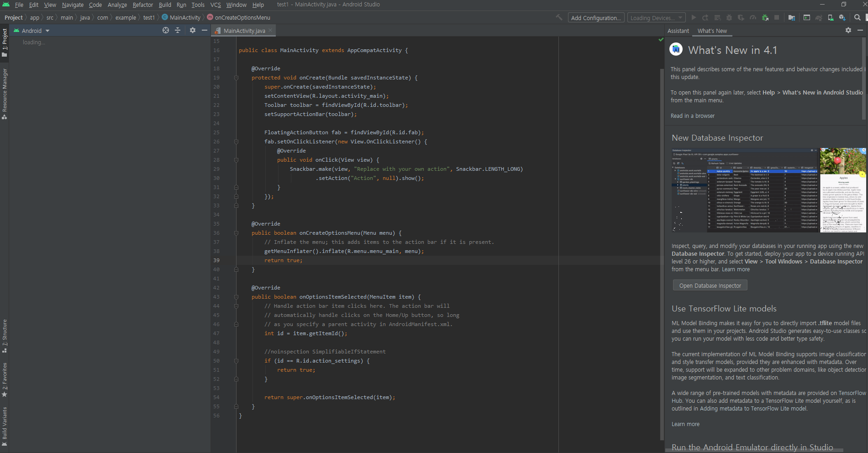Image resolution: width=868 pixels, height=453 pixels.
Task: Click the Run app play icon
Action: (x=694, y=17)
